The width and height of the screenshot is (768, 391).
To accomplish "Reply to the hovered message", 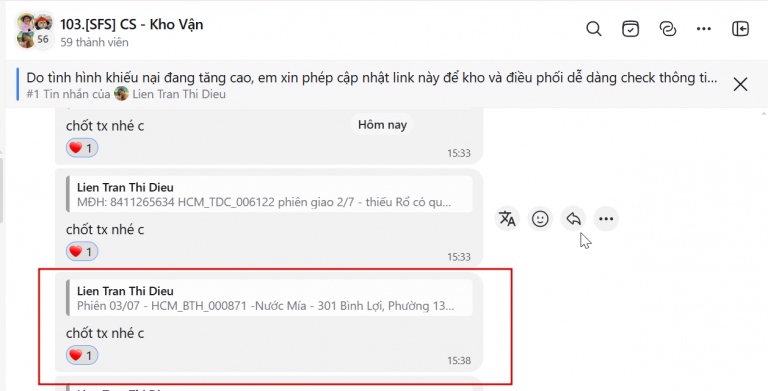I will 573,219.
